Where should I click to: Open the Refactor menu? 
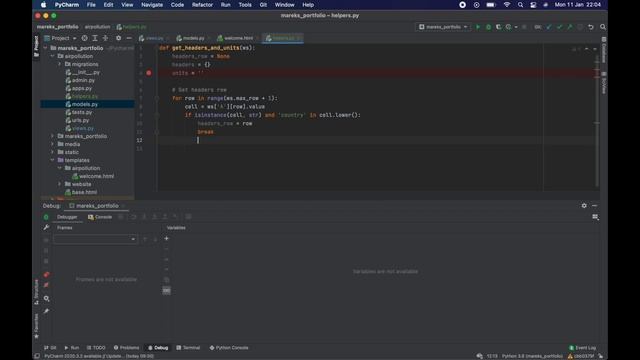(202, 5)
